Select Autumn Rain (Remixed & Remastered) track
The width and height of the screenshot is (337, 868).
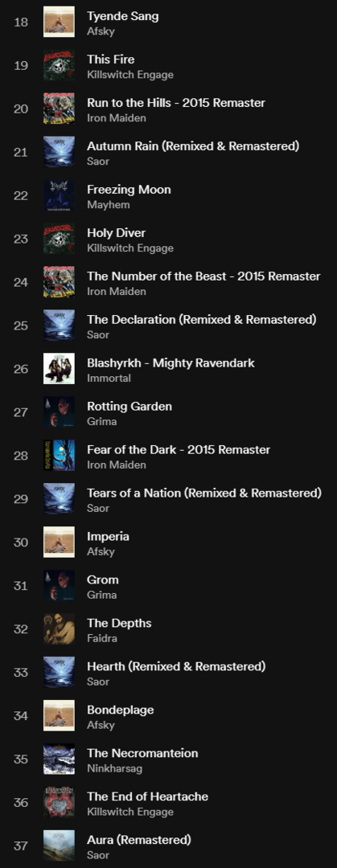point(193,146)
